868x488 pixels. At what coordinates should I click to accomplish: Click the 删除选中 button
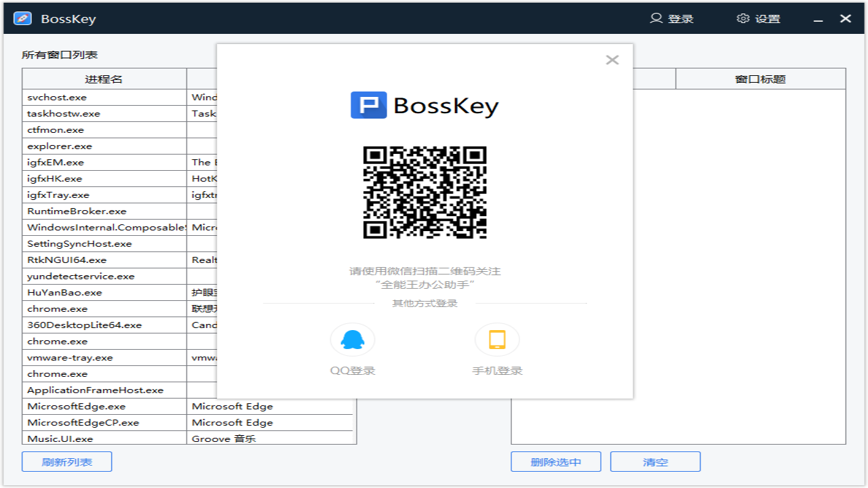pyautogui.click(x=555, y=462)
